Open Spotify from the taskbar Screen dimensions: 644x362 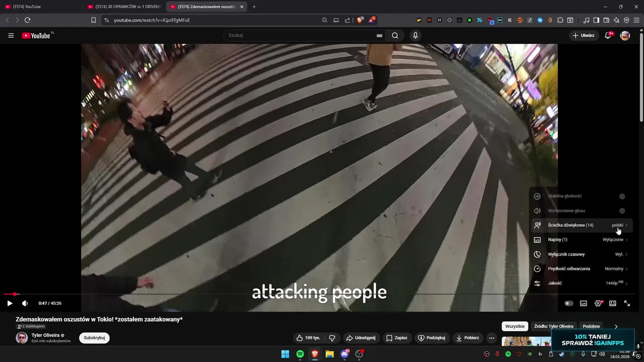(300, 354)
